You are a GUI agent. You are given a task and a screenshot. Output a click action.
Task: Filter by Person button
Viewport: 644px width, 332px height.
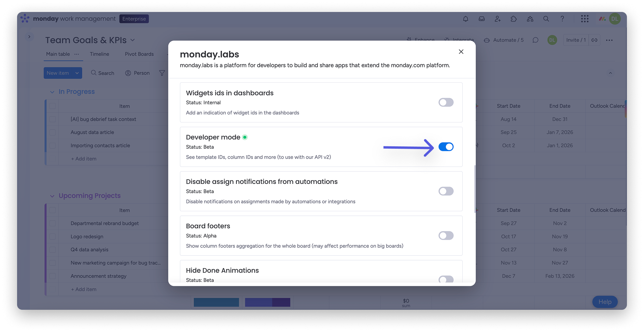tap(137, 73)
